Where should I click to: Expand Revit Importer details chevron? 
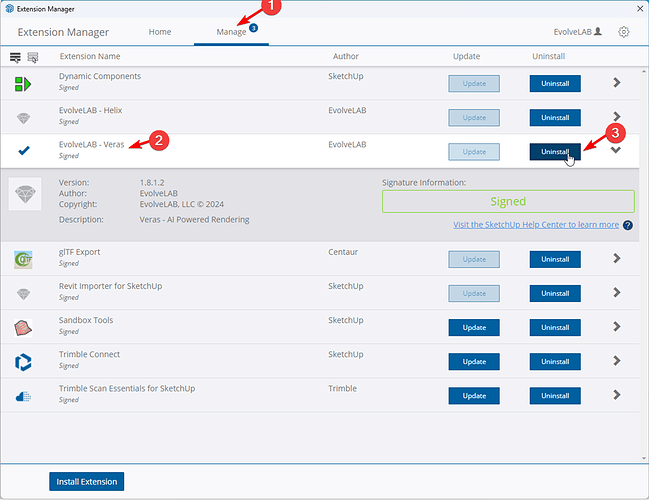click(x=616, y=293)
